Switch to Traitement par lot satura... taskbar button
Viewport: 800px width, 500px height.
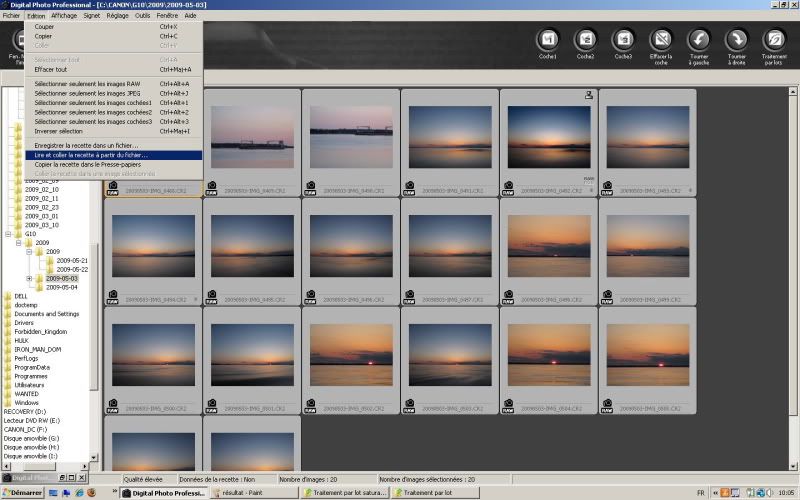pyautogui.click(x=345, y=493)
